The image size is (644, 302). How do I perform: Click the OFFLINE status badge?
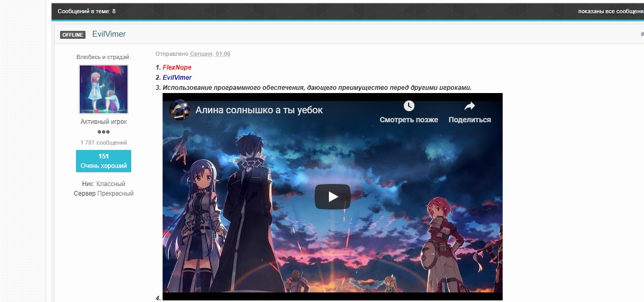(x=73, y=35)
